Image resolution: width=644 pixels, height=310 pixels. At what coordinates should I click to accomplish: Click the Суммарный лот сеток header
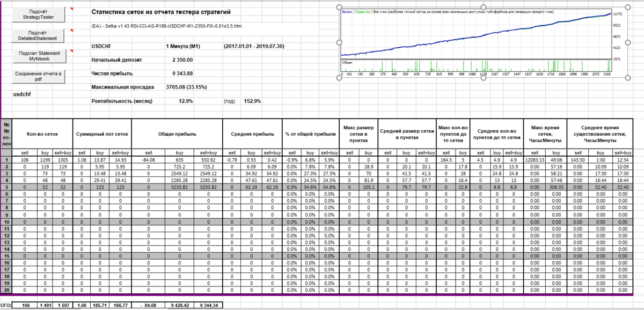101,134
